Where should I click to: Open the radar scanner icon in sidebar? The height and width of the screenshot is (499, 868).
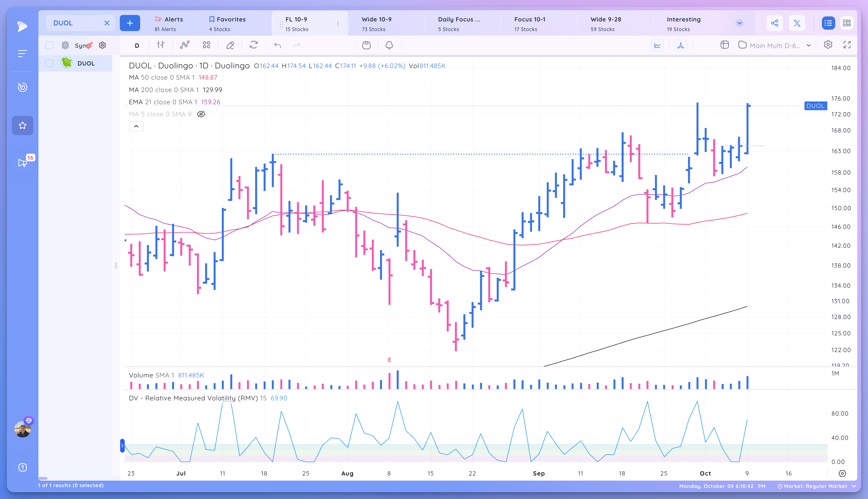coord(22,87)
